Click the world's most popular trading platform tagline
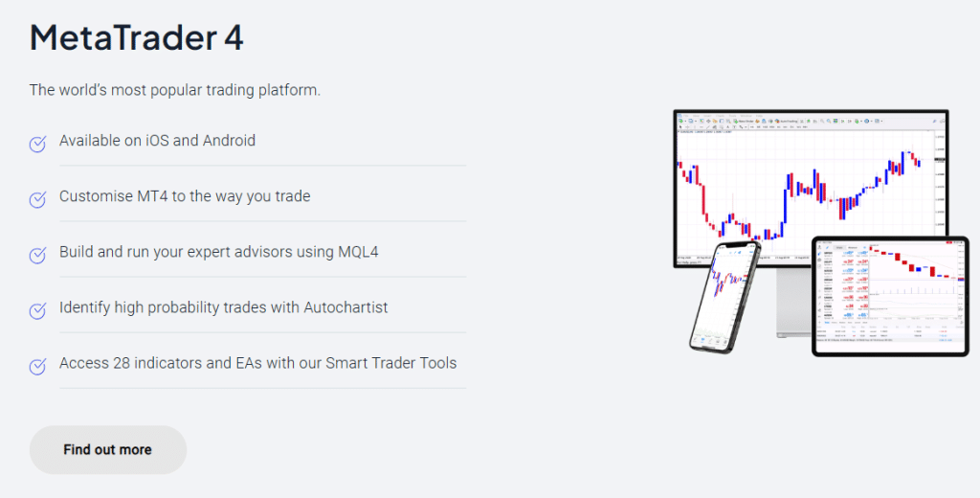Image resolution: width=980 pixels, height=498 pixels. pyautogui.click(x=174, y=90)
